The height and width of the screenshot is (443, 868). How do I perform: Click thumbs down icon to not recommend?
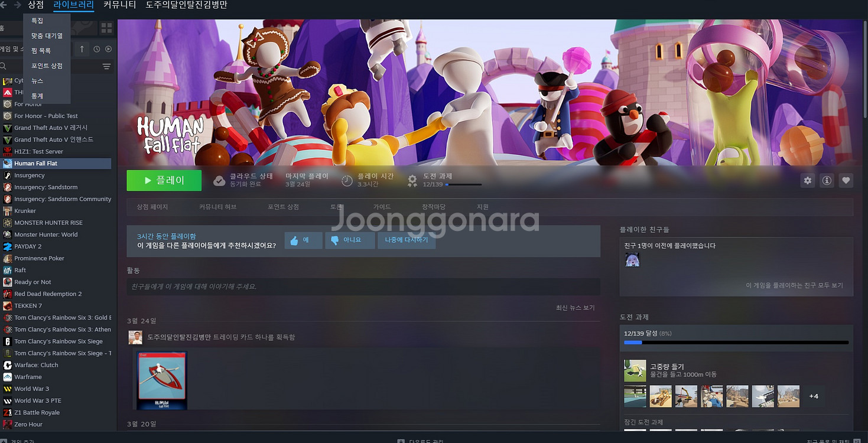pyautogui.click(x=334, y=240)
